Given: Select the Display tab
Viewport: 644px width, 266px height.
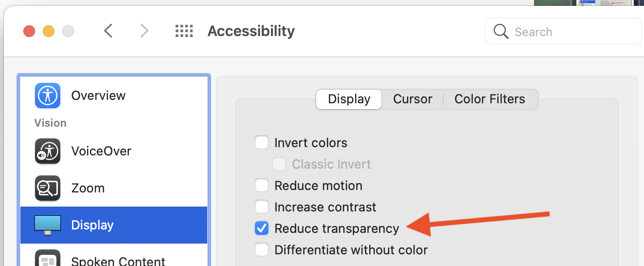Looking at the screenshot, I should (x=349, y=99).
